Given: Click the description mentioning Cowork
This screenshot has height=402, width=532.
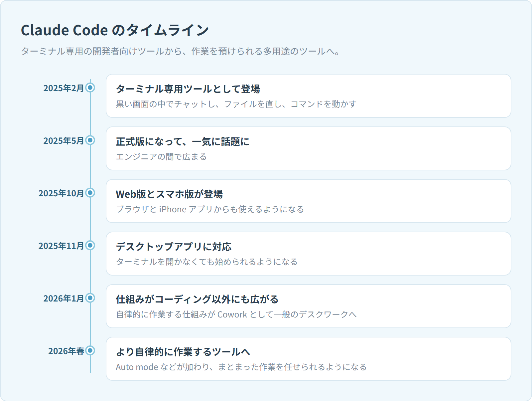Looking at the screenshot, I should (236, 314).
